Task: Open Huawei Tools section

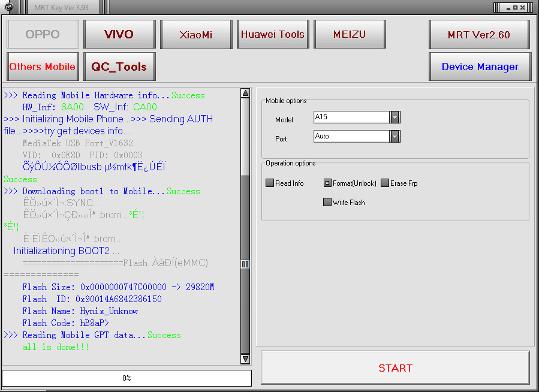Action: pos(273,34)
